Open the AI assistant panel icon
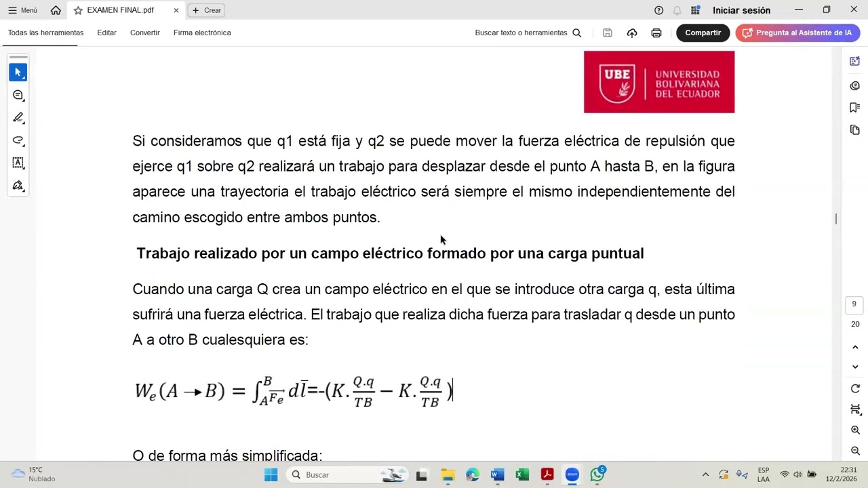 [x=854, y=62]
